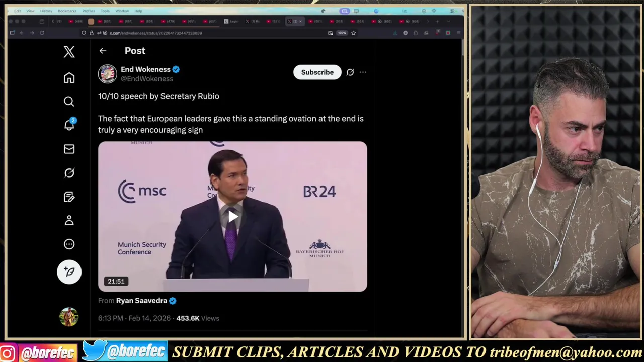
Task: Click the speaker's webcam feed
Action: 556,171
